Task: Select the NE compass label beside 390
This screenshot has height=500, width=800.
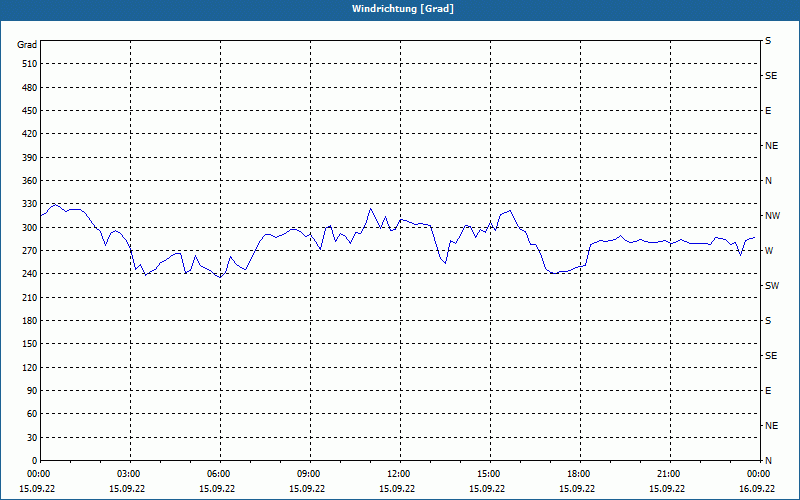Action: pos(771,146)
